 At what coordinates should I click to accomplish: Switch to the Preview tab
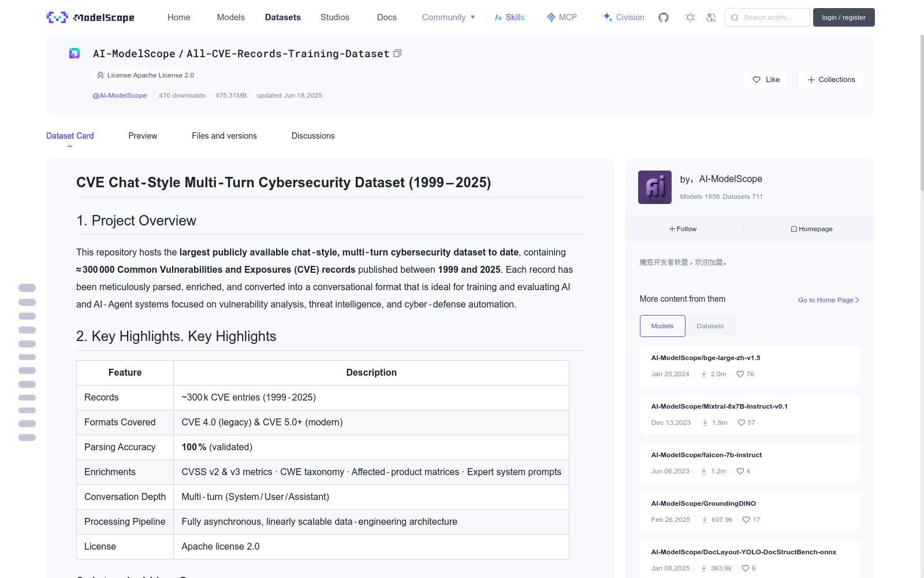click(143, 136)
